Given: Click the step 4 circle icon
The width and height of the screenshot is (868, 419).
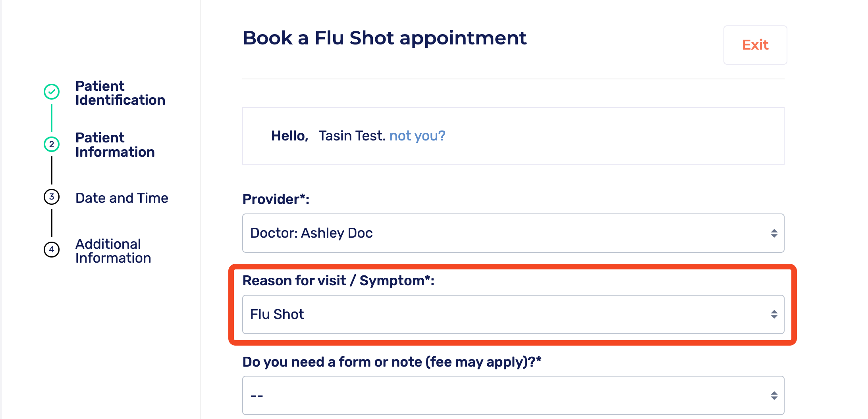Looking at the screenshot, I should pyautogui.click(x=52, y=250).
